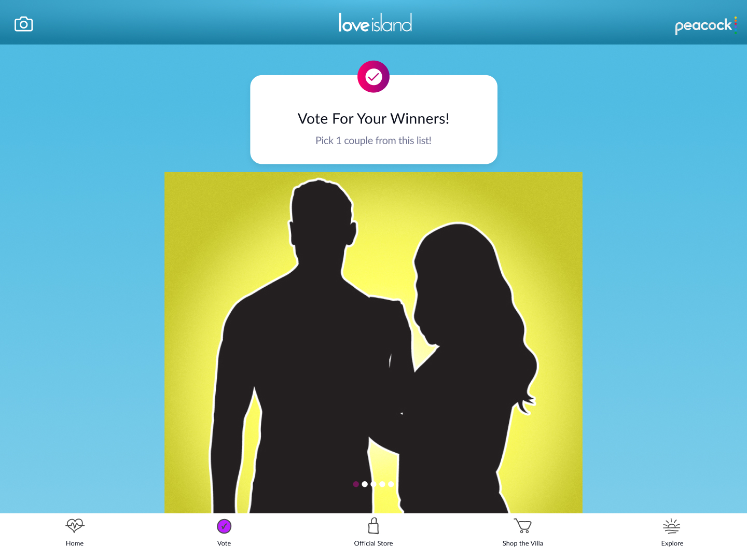Tap the pink checkmark badge above the card
This screenshot has height=560, width=747.
tap(374, 77)
